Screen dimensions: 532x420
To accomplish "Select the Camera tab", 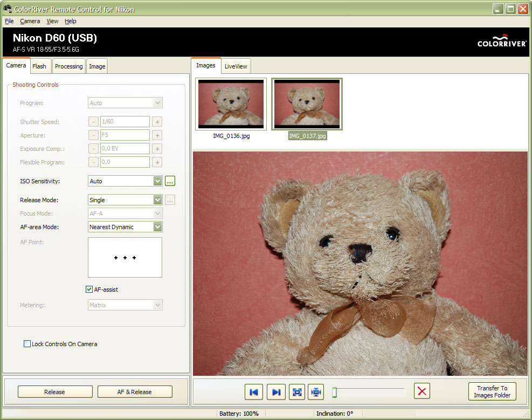I will pos(16,65).
